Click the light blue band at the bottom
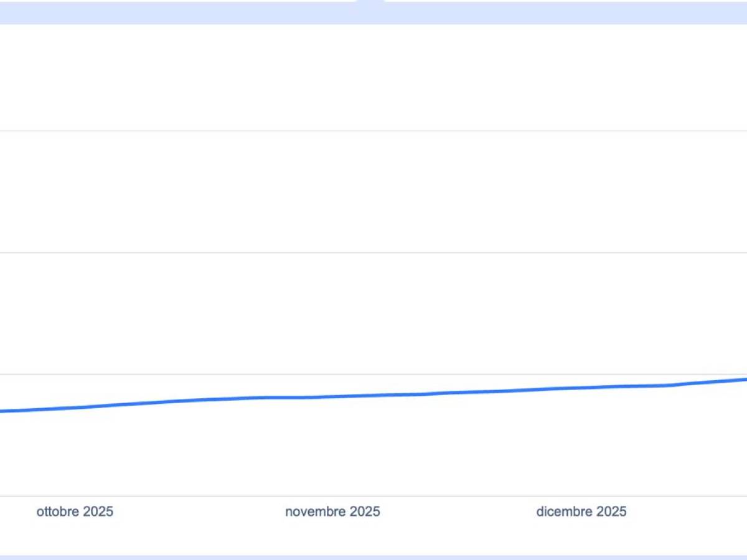This screenshot has height=560, width=747. (x=374, y=557)
